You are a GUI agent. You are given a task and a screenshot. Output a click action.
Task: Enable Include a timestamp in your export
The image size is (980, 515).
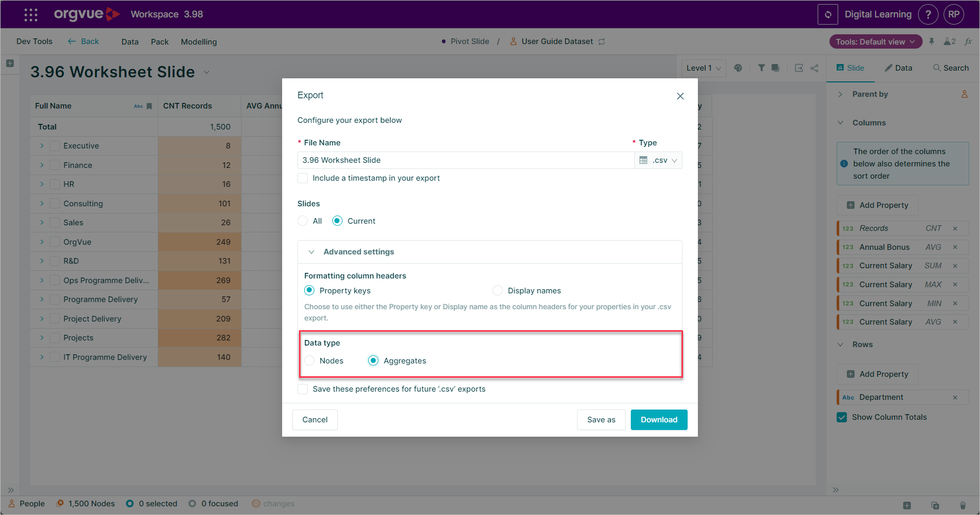click(x=303, y=178)
